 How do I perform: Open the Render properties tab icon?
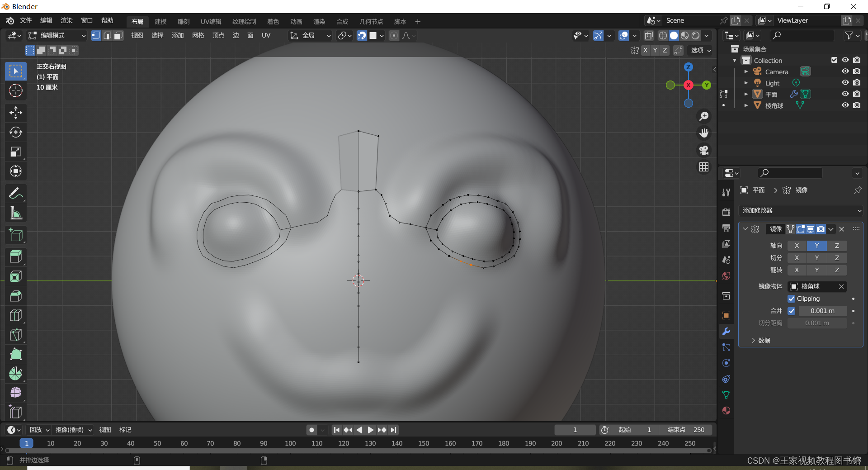tap(726, 212)
